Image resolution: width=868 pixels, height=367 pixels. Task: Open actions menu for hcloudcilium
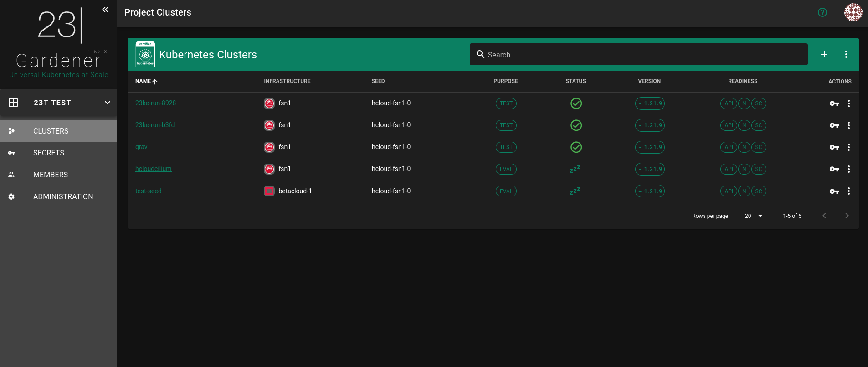click(x=849, y=169)
